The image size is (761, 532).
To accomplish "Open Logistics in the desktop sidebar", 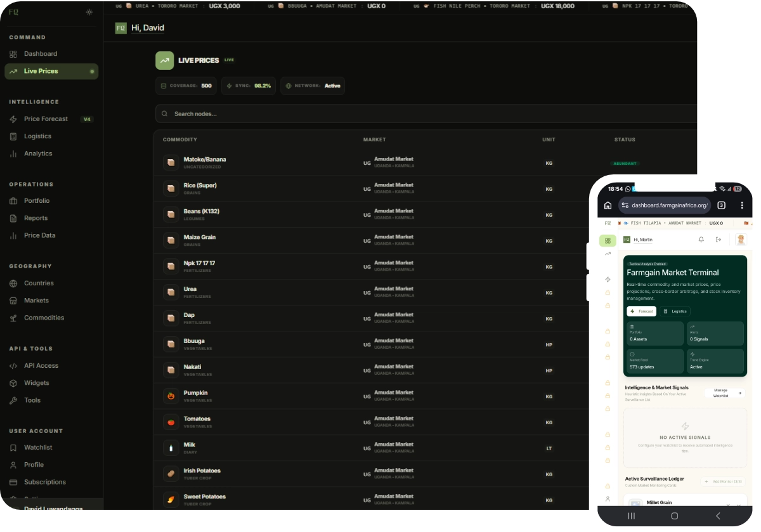I will [x=37, y=136].
